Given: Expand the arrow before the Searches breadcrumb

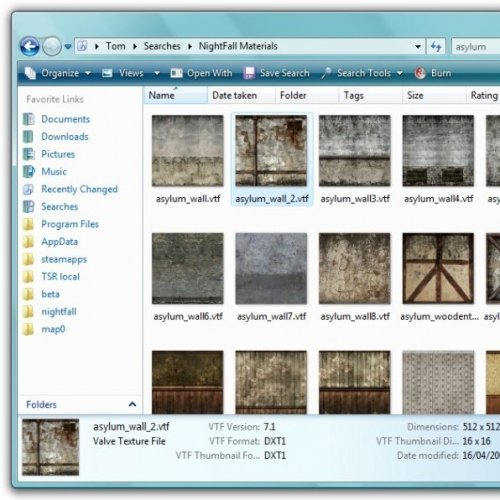Looking at the screenshot, I should tap(135, 46).
